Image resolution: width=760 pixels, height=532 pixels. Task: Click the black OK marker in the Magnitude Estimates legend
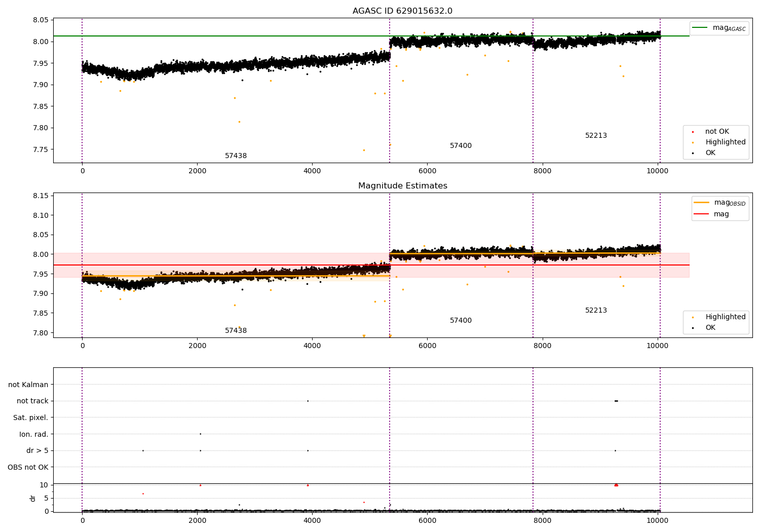(693, 328)
